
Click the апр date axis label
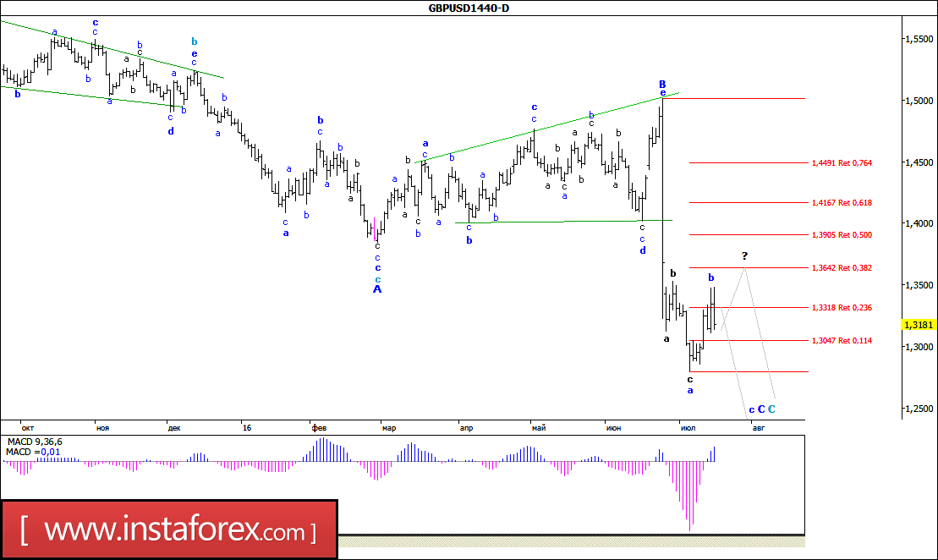[466, 428]
